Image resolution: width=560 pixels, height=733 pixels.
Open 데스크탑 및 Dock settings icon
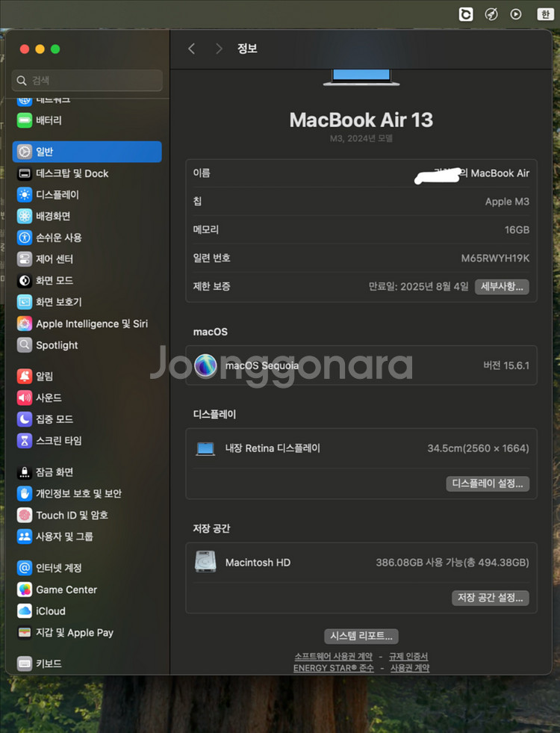pos(25,173)
